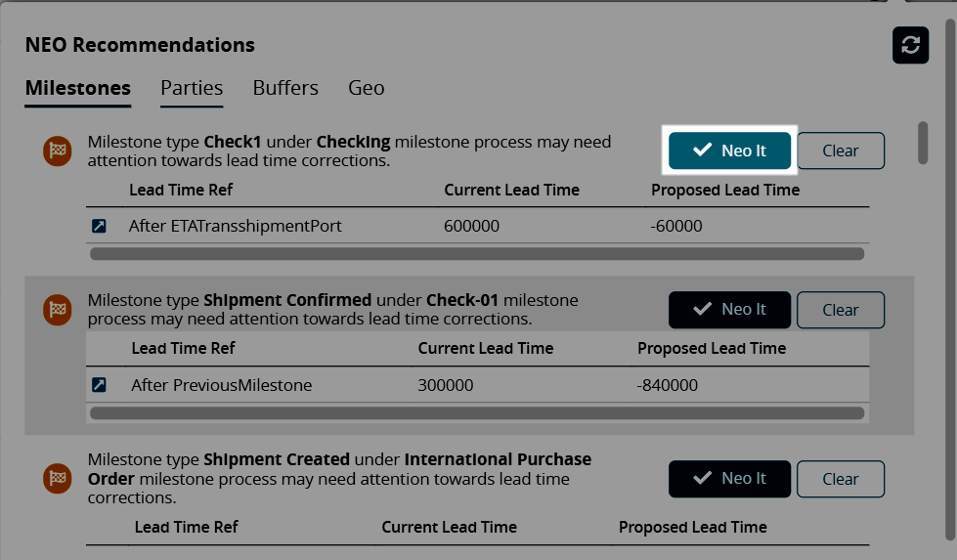The image size is (957, 560).
Task: Click the horizontal scrollbar under Shipment Confirmed table
Action: 477,413
